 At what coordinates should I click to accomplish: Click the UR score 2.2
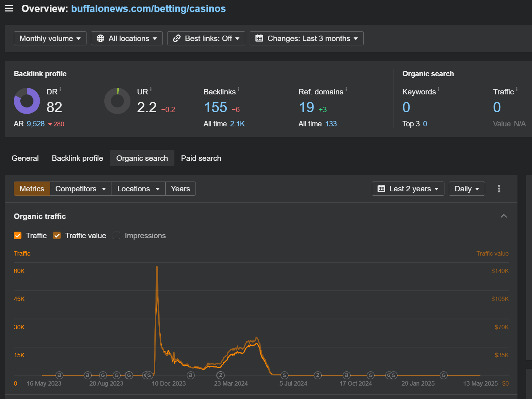tap(147, 107)
